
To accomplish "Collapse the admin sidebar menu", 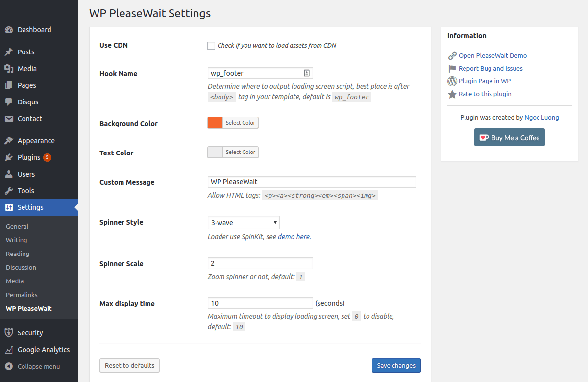I will pos(32,366).
